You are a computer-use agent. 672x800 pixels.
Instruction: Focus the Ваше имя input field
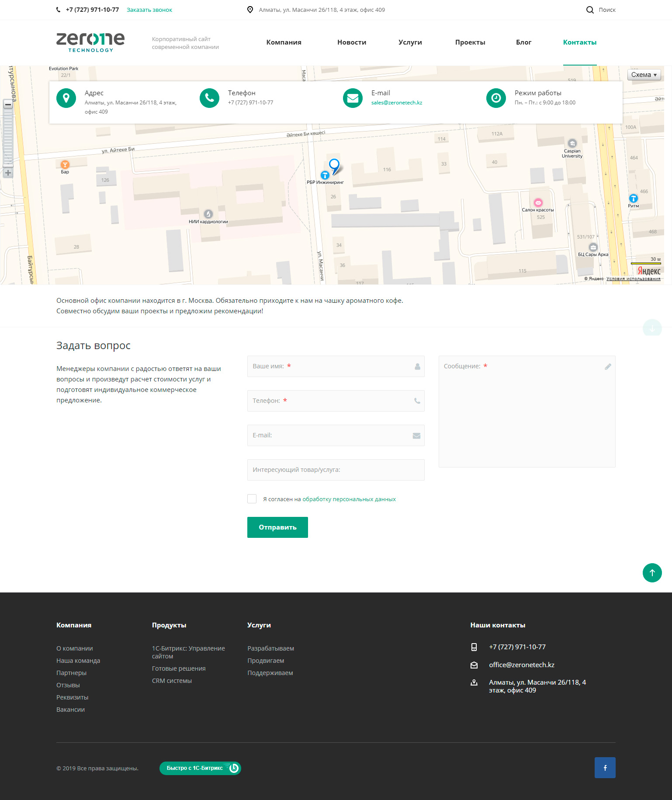tap(336, 366)
